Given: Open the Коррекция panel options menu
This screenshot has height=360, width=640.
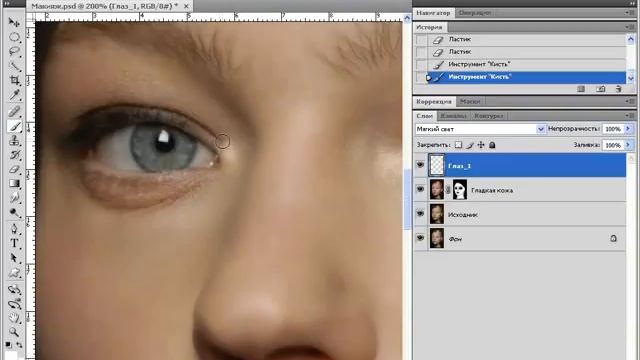Looking at the screenshot, I should pos(629,101).
